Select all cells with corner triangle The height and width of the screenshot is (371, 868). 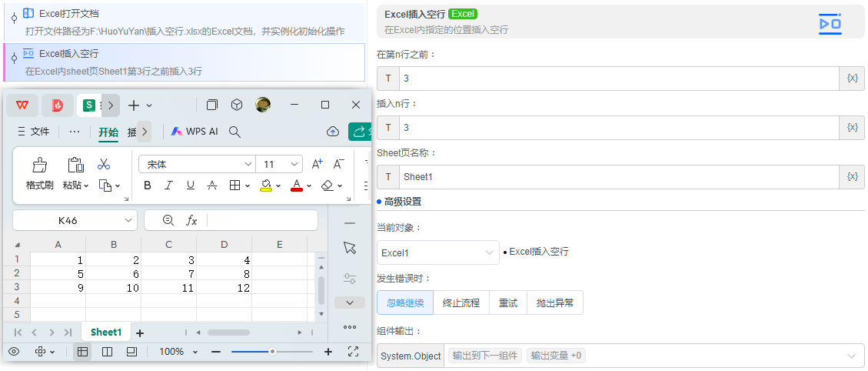click(x=17, y=245)
